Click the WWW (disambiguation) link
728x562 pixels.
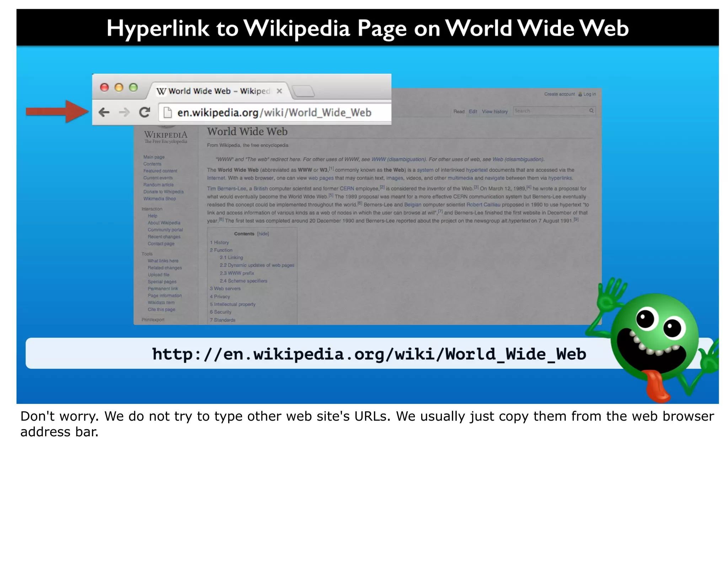coord(398,160)
